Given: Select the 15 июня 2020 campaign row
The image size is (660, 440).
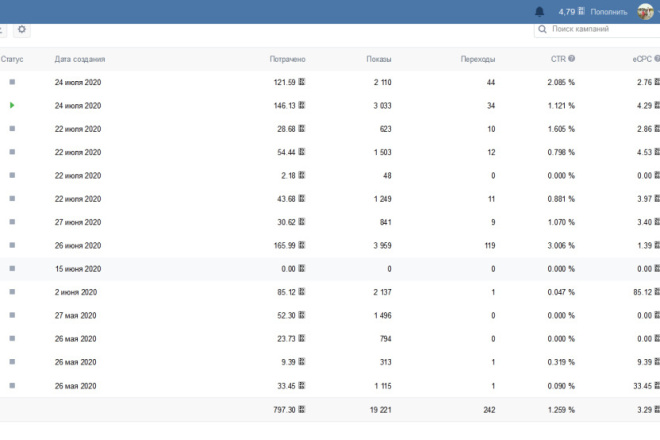Looking at the screenshot, I should pyautogui.click(x=330, y=269).
